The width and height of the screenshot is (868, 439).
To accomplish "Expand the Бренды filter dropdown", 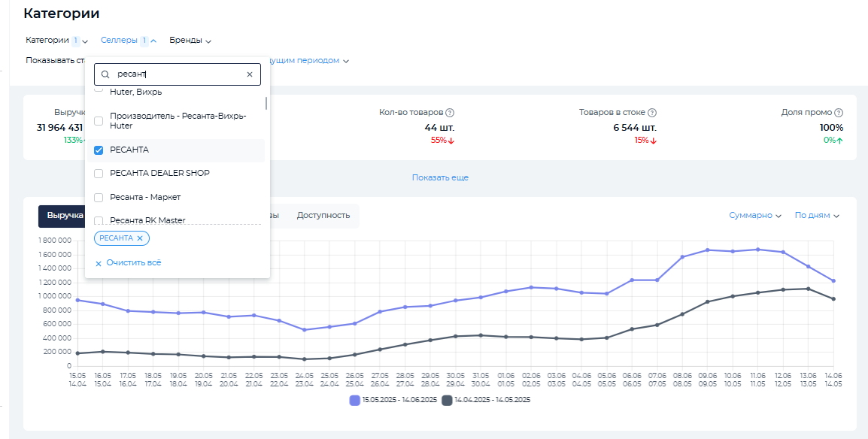I will coord(190,41).
